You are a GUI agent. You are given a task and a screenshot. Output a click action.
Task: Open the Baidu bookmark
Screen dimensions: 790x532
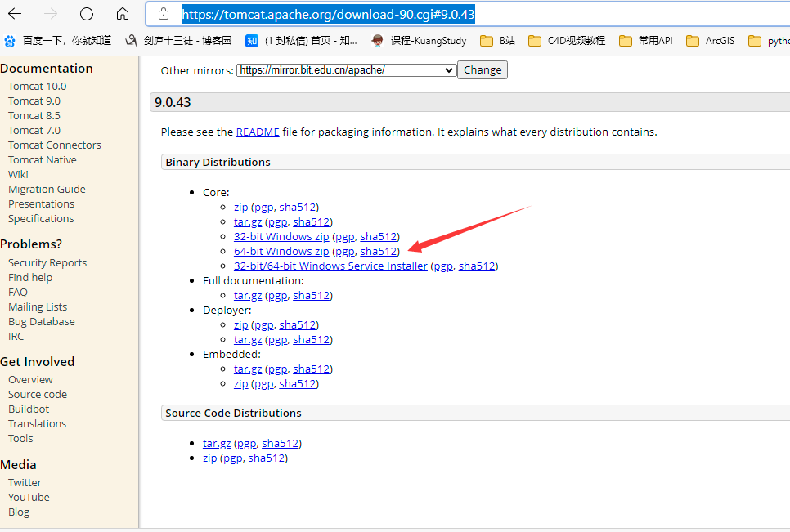(x=58, y=41)
